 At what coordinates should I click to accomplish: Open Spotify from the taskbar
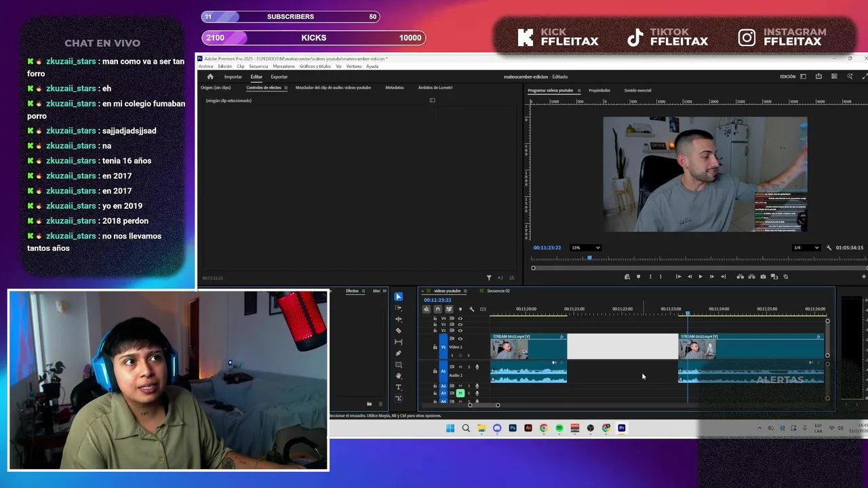(x=559, y=428)
